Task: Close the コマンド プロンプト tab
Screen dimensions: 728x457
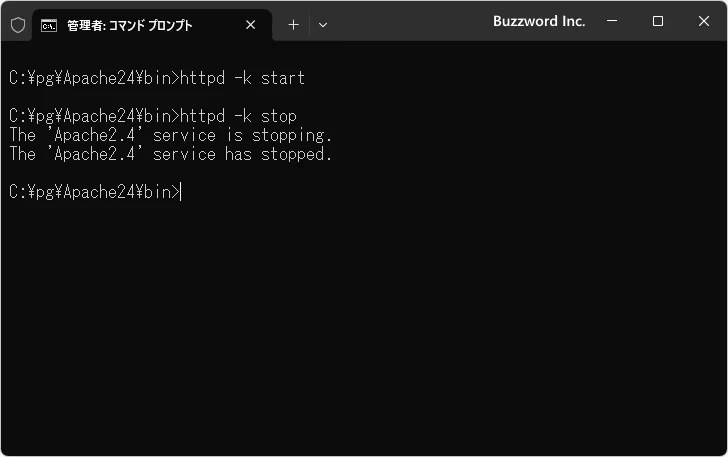Action: coord(250,24)
